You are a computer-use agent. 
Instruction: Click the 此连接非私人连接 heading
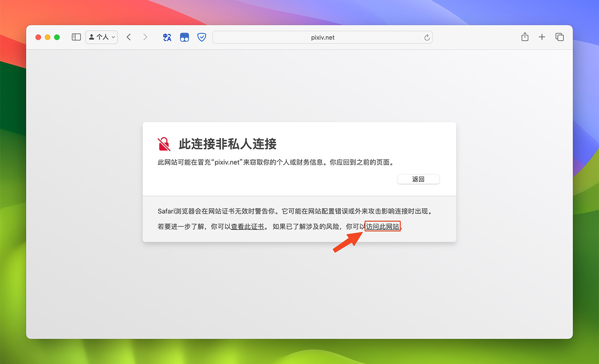[x=228, y=144]
